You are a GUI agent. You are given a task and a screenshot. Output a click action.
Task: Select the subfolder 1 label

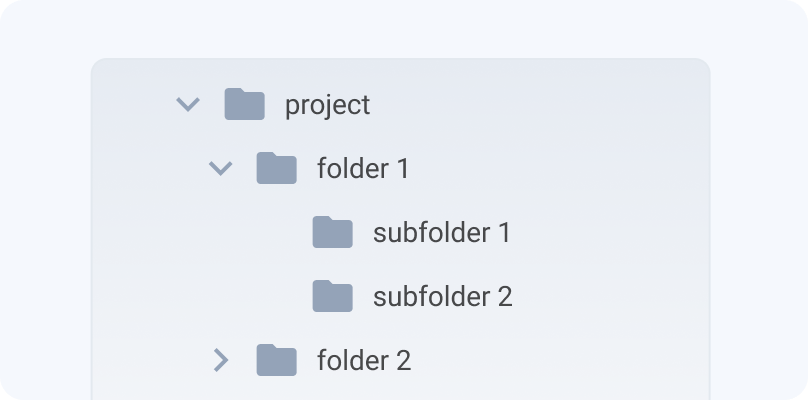(442, 232)
